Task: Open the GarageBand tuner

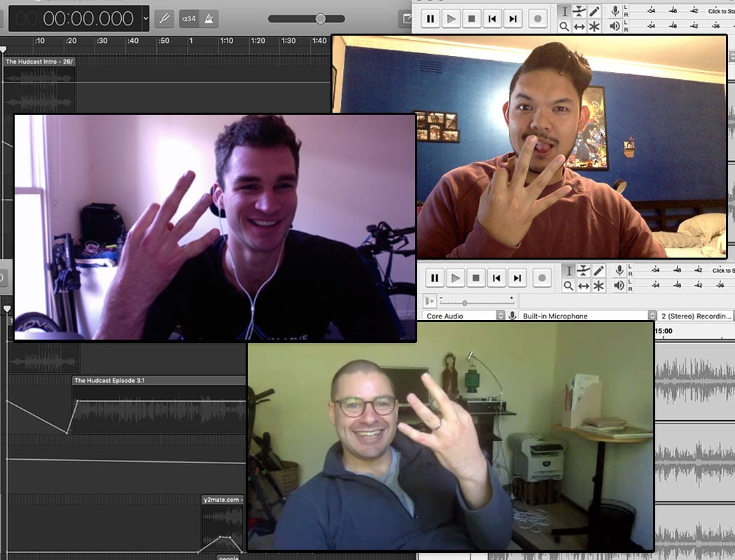Action: point(164,19)
